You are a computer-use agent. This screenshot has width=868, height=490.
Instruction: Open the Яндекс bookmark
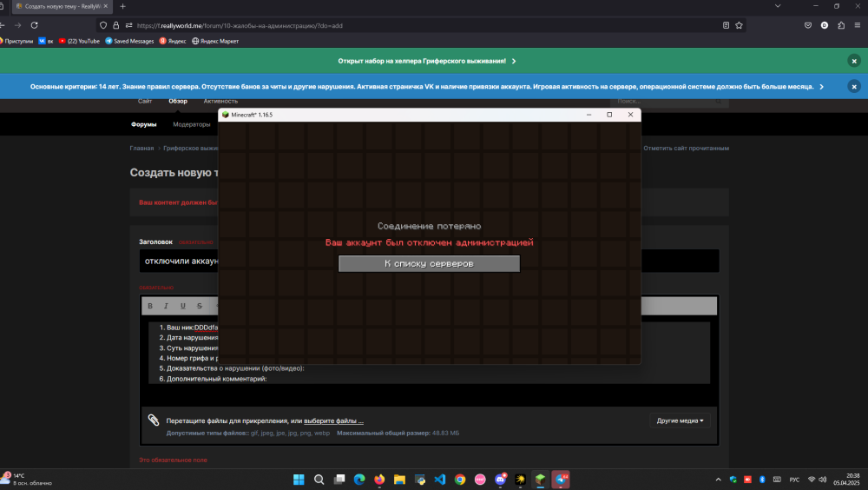(173, 41)
